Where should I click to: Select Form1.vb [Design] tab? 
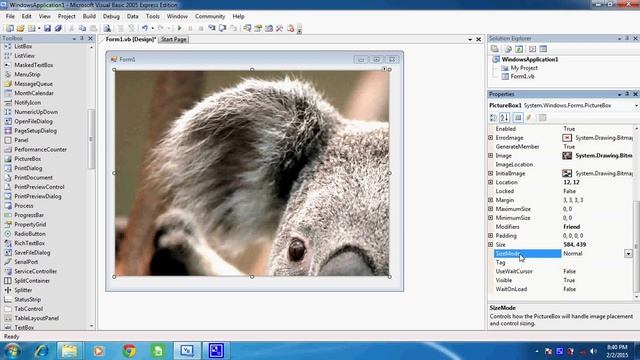[x=131, y=40]
